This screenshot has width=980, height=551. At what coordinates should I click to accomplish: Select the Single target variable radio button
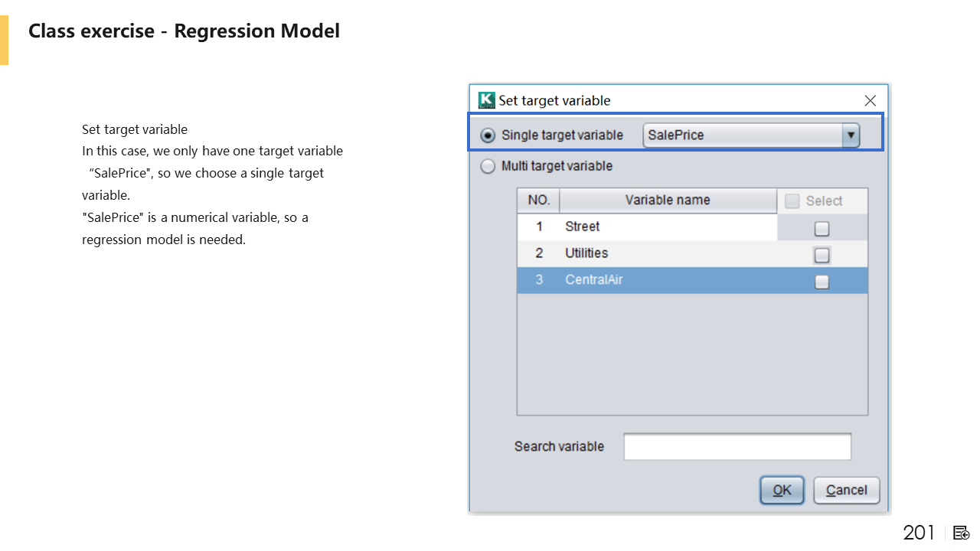click(488, 135)
